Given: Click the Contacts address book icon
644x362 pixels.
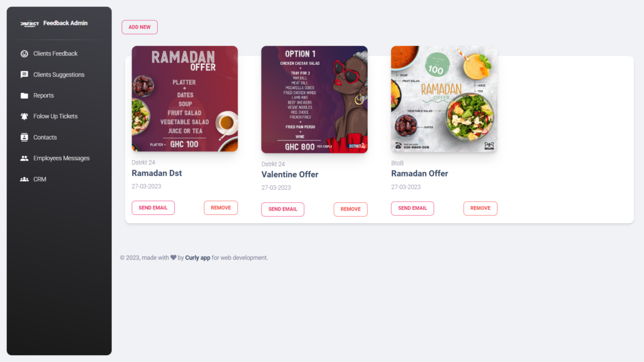Looking at the screenshot, I should pyautogui.click(x=25, y=137).
